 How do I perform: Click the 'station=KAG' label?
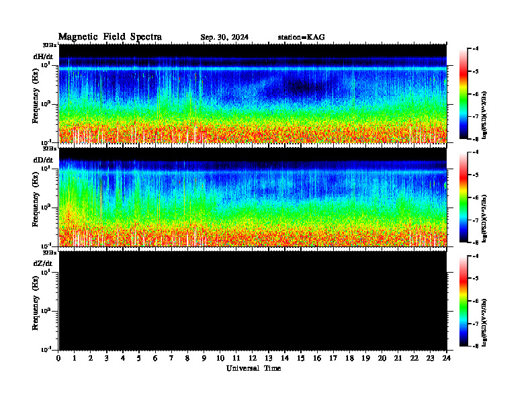[302, 38]
